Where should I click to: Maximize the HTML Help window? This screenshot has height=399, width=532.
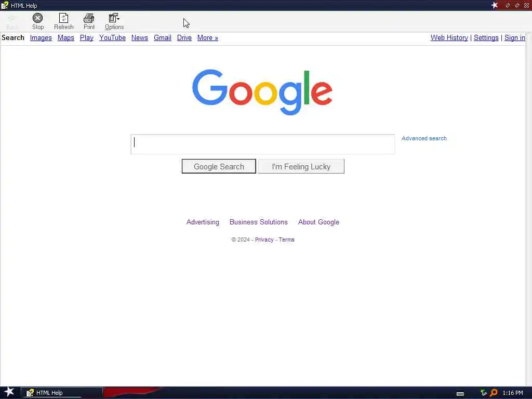click(517, 5)
